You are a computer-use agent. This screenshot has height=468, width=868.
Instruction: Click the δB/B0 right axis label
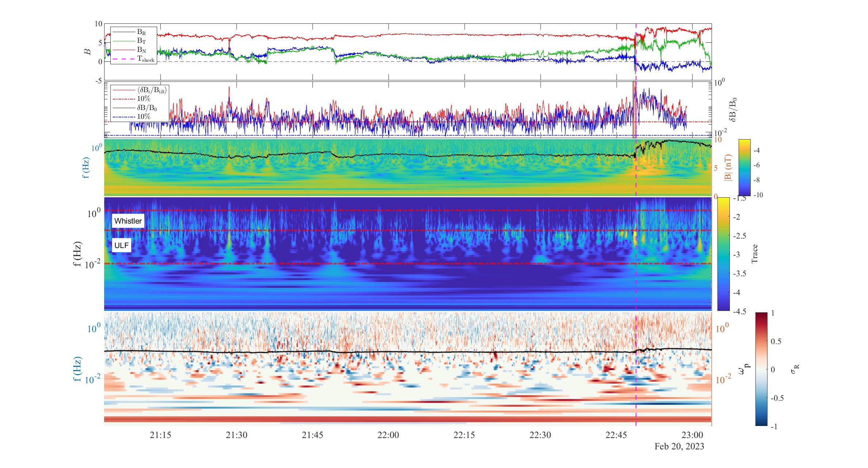point(733,110)
